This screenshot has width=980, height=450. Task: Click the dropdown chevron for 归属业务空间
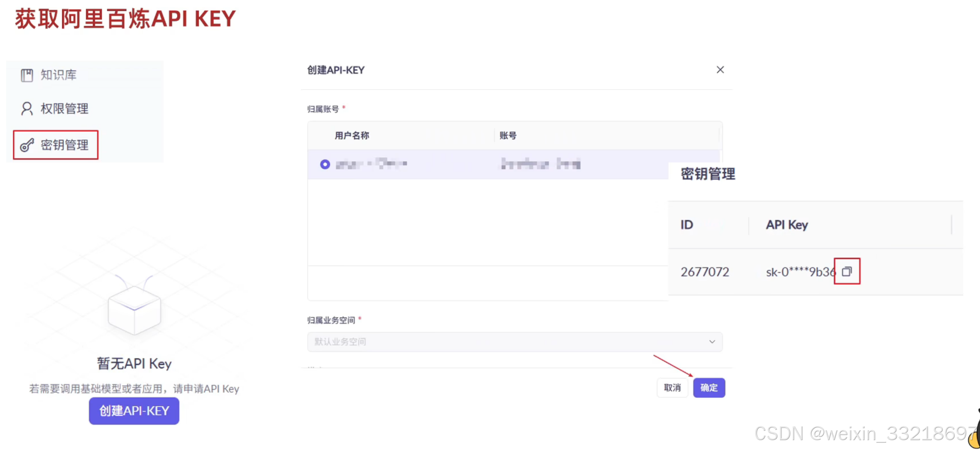tap(712, 342)
